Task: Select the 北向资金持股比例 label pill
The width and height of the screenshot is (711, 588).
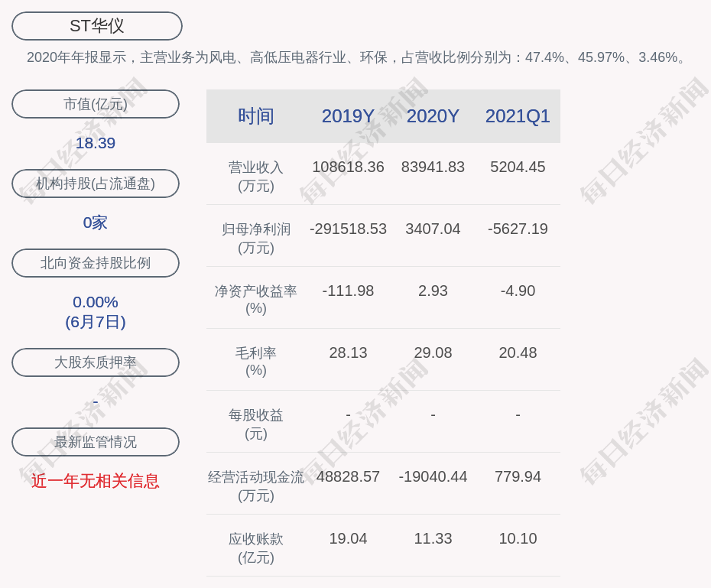Action: pos(96,263)
